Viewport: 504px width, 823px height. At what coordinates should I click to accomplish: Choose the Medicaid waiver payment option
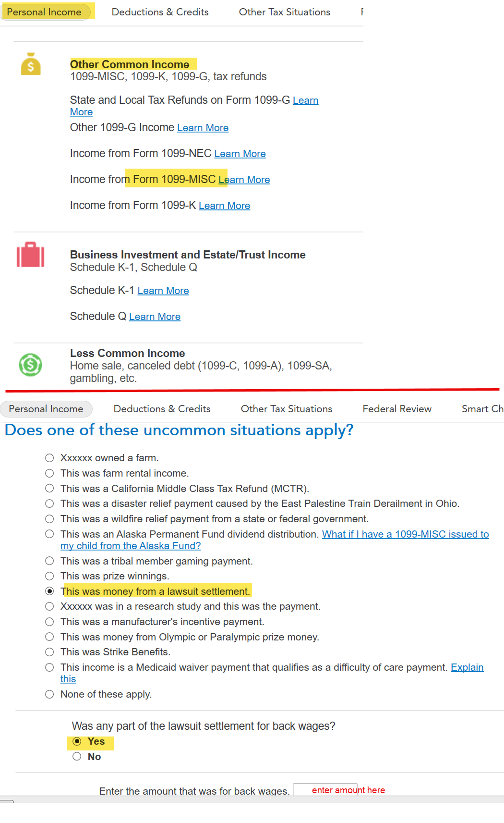49,667
